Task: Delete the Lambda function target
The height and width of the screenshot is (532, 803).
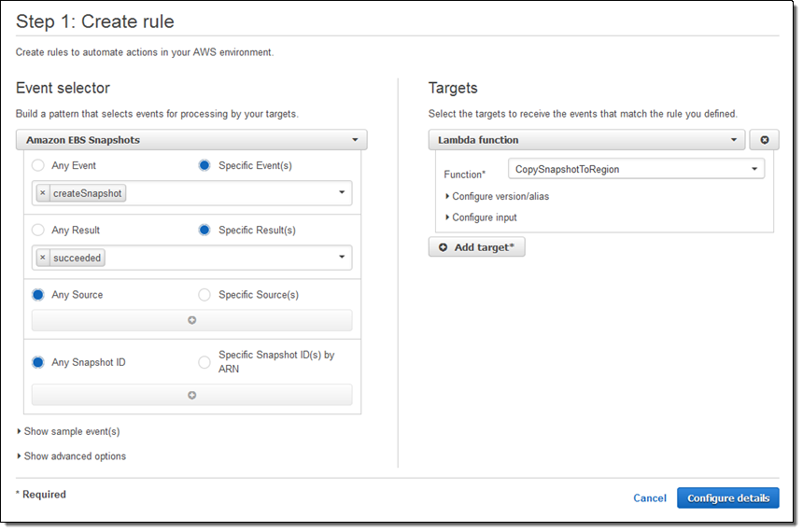Action: [x=764, y=140]
